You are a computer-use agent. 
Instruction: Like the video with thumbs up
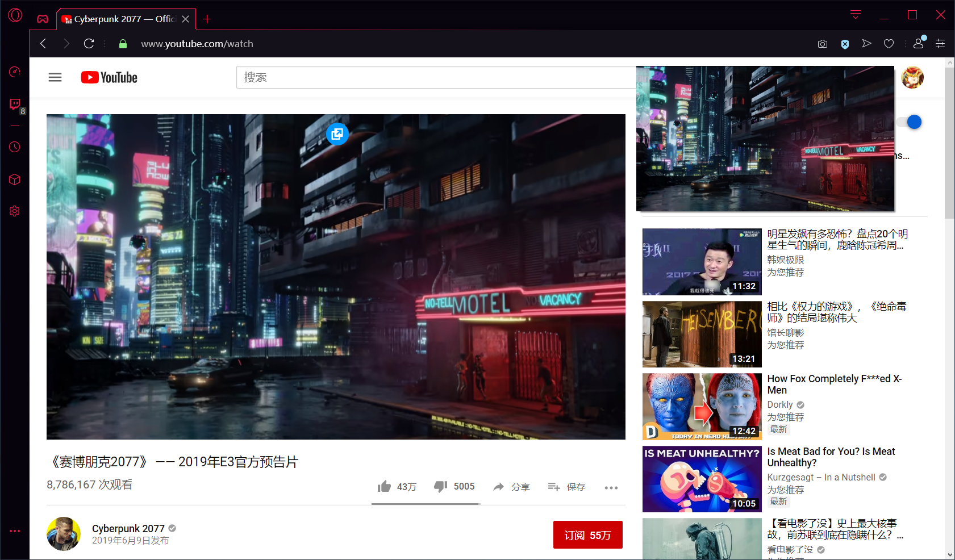point(397,487)
